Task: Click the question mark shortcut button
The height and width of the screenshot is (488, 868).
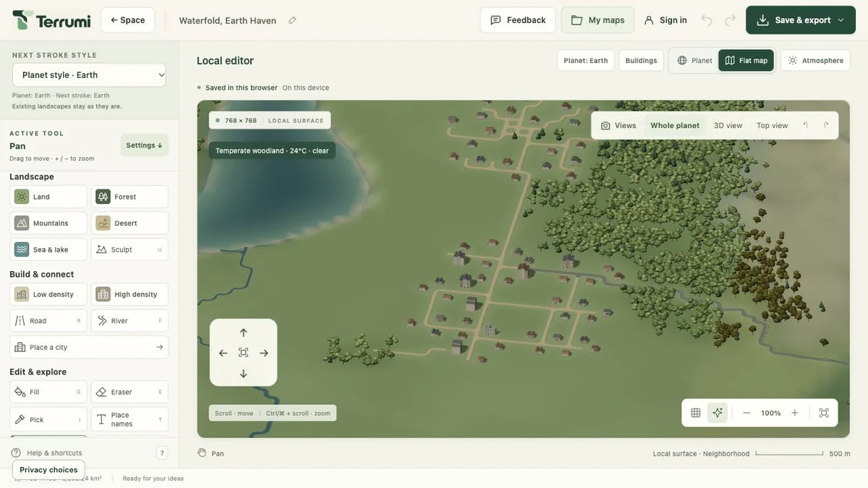Action: click(x=162, y=453)
